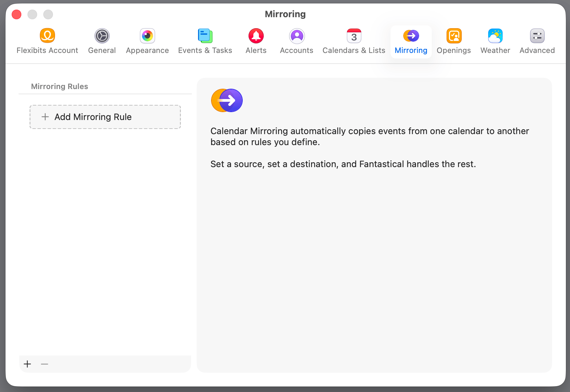570x392 pixels.
Task: Click the plus button below rules list
Action: [28, 364]
